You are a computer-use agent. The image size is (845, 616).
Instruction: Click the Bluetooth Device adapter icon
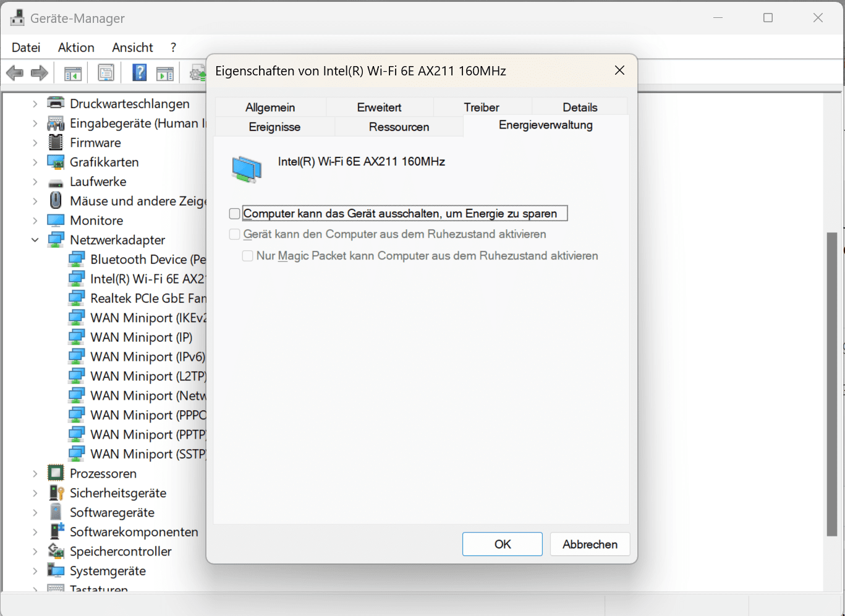pyautogui.click(x=77, y=259)
